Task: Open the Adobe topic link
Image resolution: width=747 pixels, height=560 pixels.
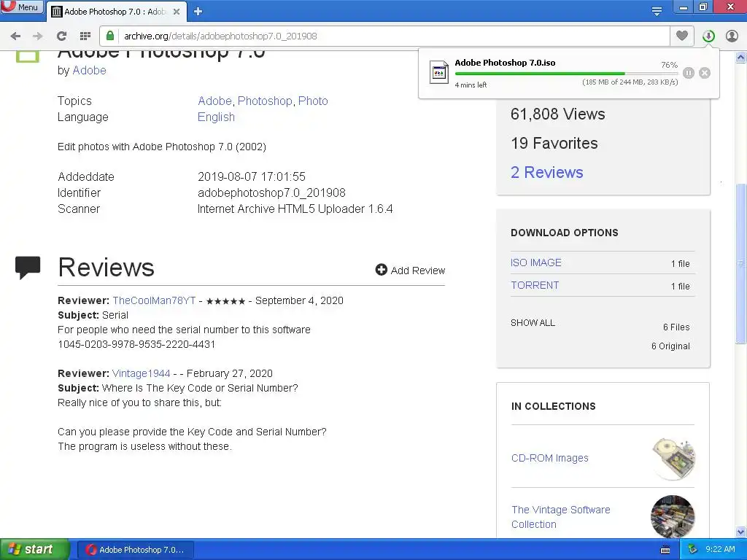Action: [x=214, y=101]
